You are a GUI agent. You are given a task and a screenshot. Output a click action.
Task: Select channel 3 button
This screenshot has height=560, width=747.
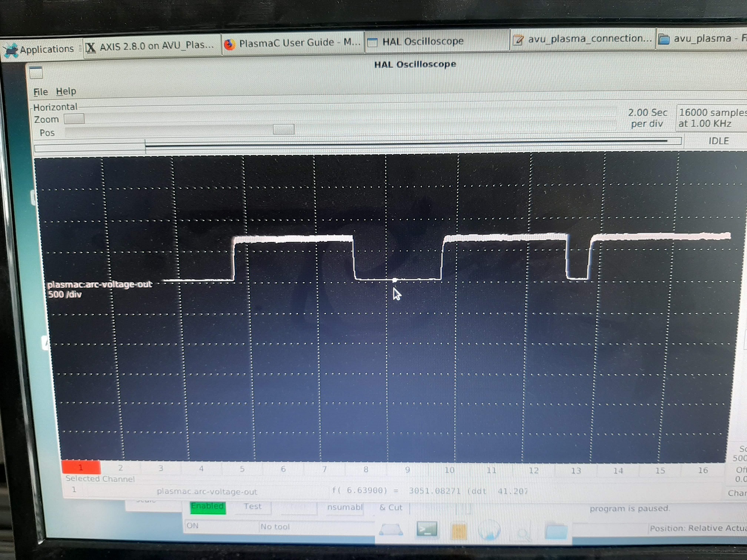[161, 468]
